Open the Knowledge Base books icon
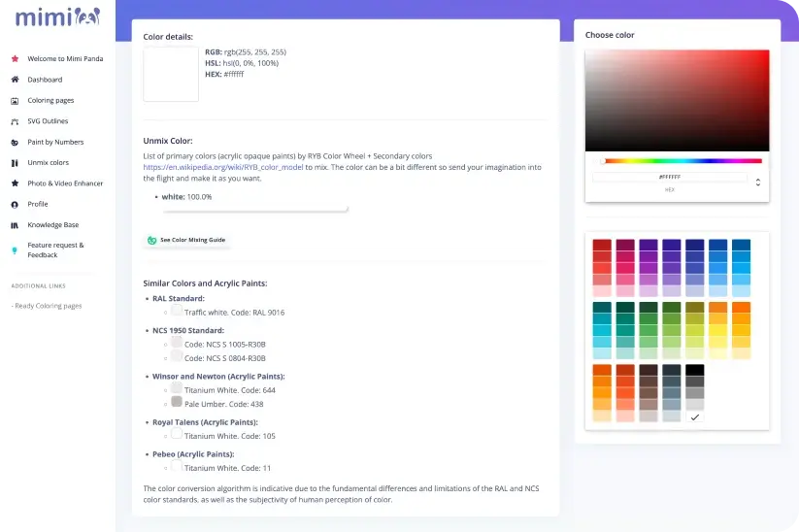The height and width of the screenshot is (532, 799). tap(15, 224)
